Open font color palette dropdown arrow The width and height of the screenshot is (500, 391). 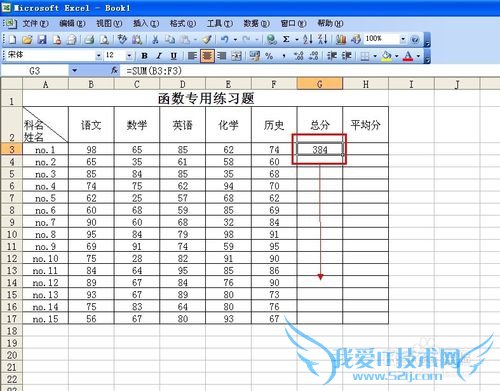[x=418, y=56]
